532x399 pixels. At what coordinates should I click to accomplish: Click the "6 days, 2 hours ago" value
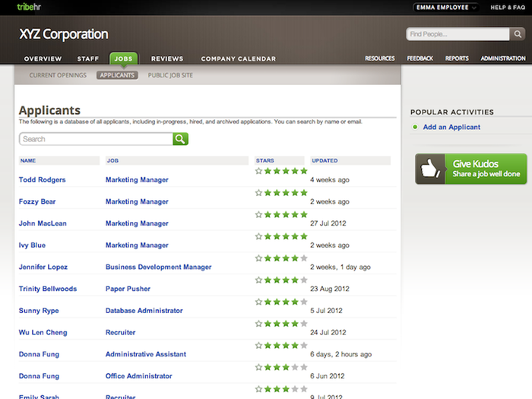point(340,354)
